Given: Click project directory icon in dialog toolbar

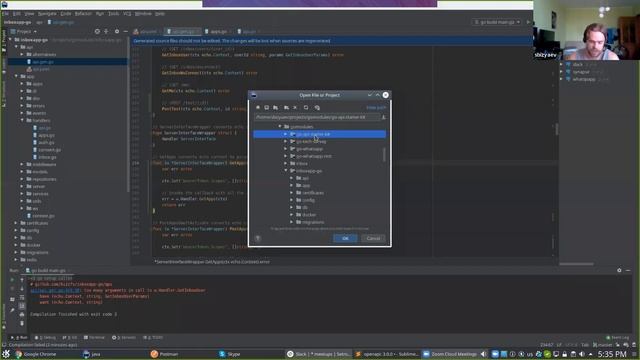Looking at the screenshot, I should click(276, 107).
